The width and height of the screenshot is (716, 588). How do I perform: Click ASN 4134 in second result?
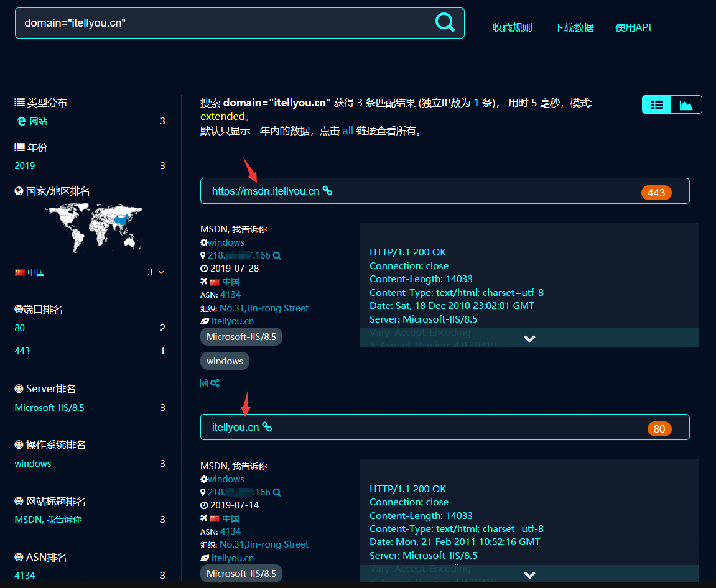230,531
